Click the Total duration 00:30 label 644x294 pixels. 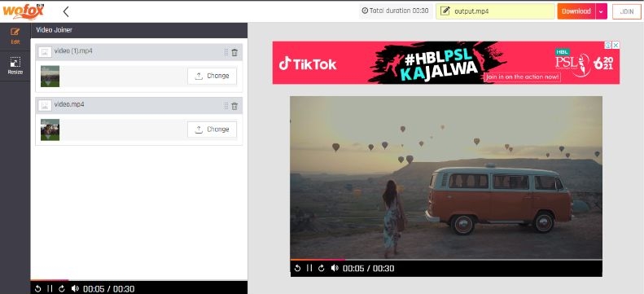[395, 11]
